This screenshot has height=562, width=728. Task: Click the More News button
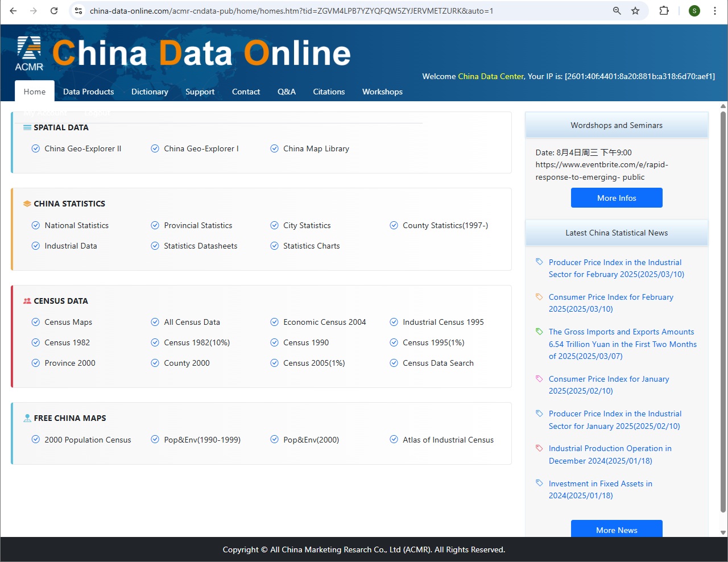(617, 530)
